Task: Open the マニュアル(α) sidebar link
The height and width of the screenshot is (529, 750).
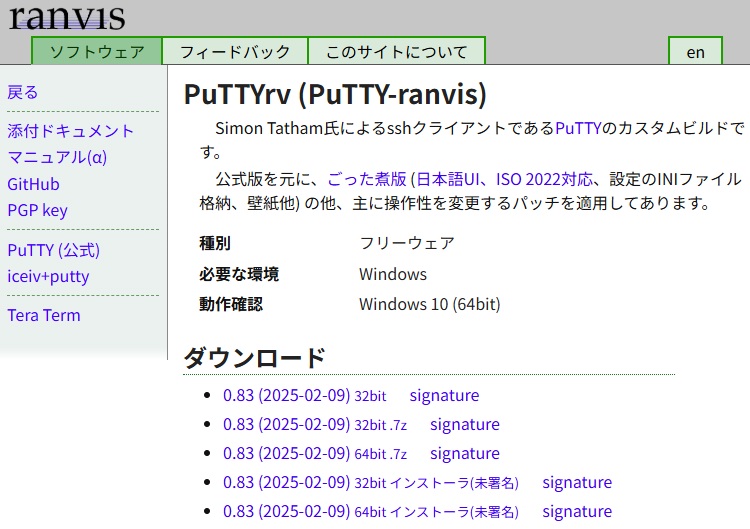Action: point(57,157)
